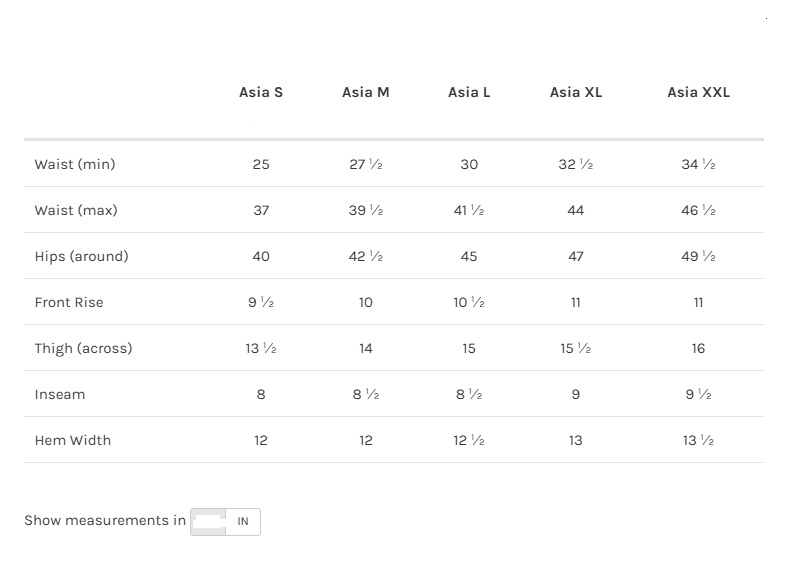The width and height of the screenshot is (785, 572).
Task: Click Asia L Hips value 45
Action: 469,256
